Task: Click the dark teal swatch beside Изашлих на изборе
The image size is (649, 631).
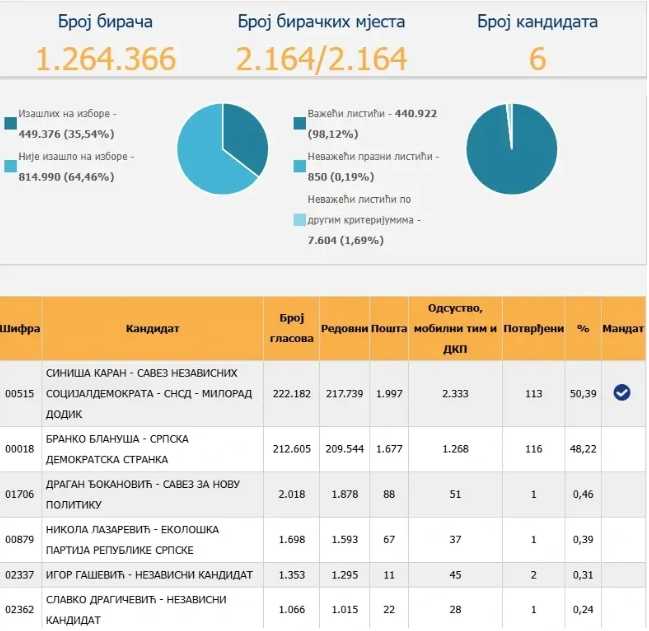Action: pyautogui.click(x=11, y=123)
